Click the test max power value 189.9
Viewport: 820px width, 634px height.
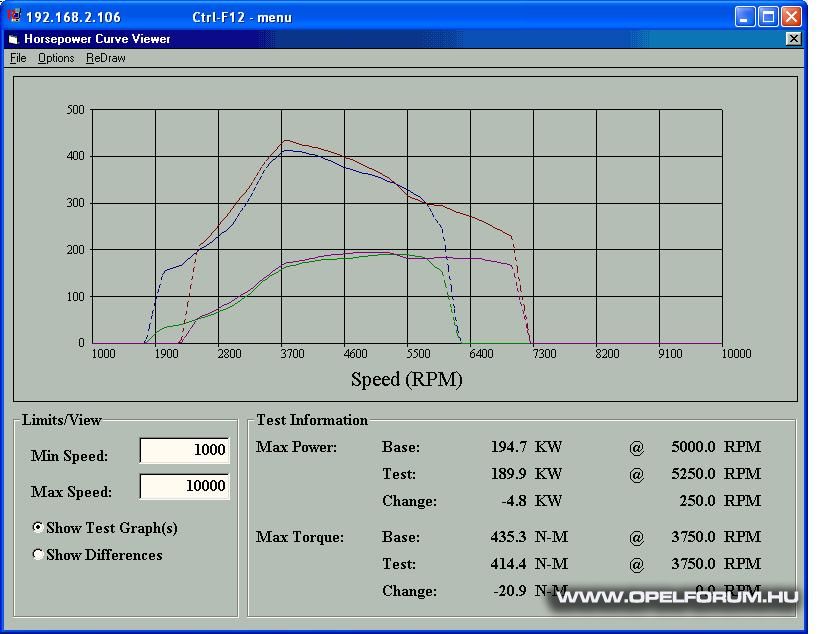(x=508, y=474)
